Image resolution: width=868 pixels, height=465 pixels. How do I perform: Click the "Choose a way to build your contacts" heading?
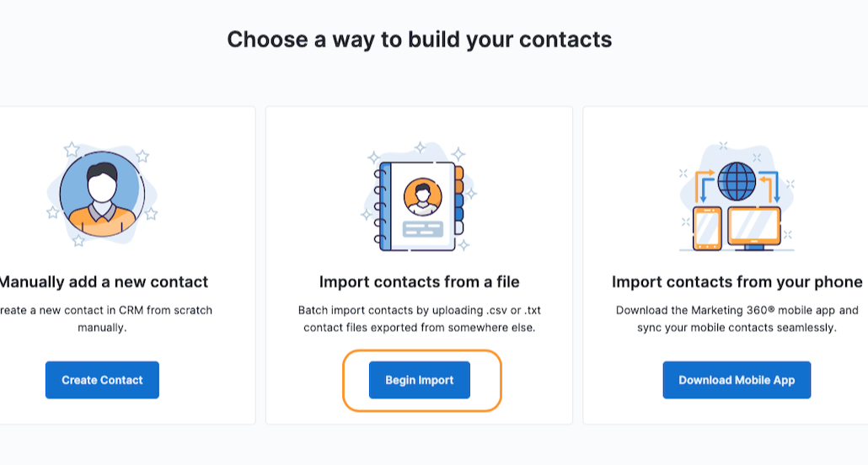(420, 40)
